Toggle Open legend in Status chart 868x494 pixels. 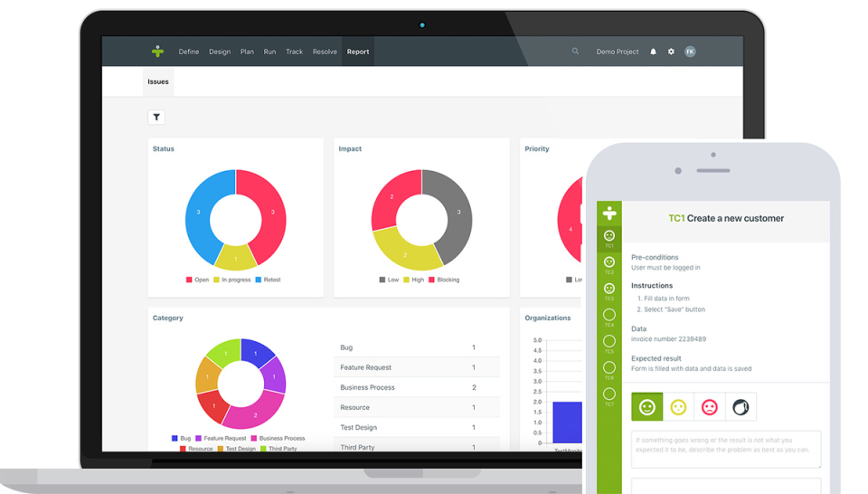point(198,280)
